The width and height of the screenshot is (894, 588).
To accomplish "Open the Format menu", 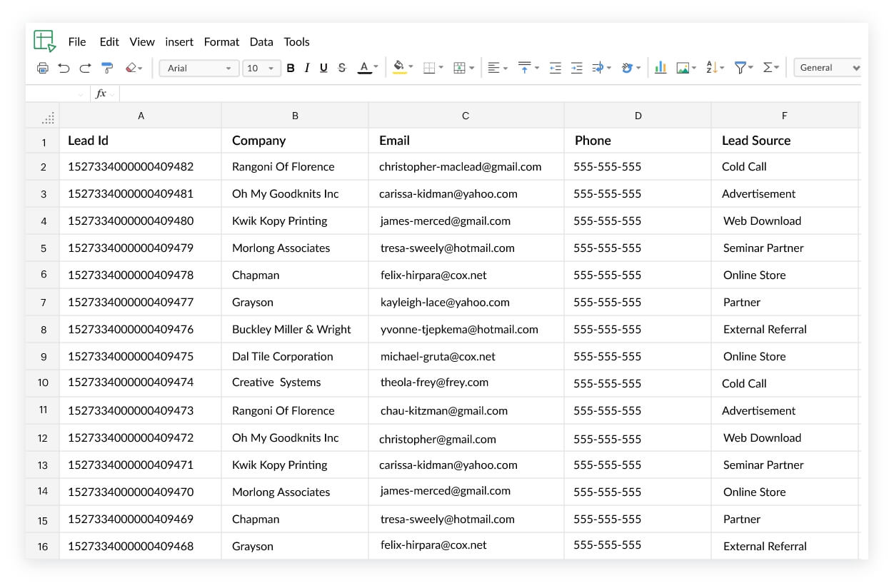I will coord(221,41).
